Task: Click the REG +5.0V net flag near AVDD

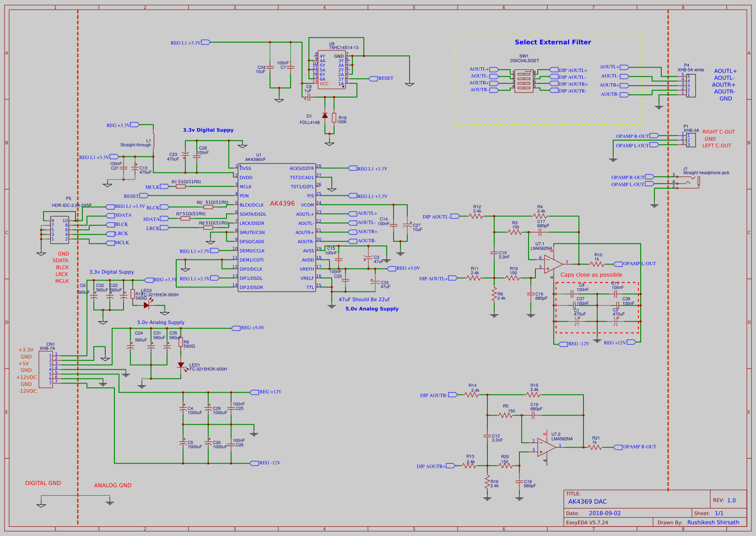Action: tap(404, 268)
